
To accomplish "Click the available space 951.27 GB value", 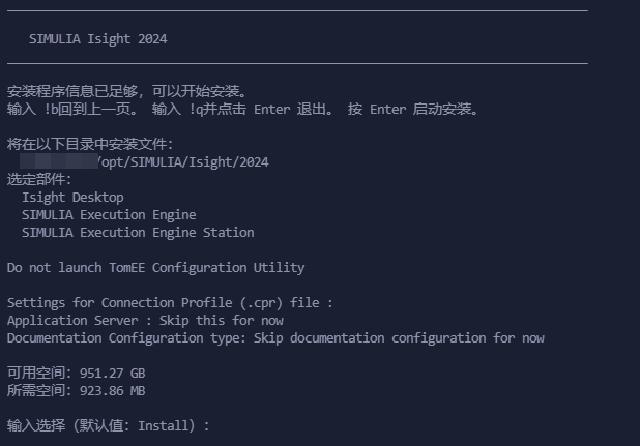I will (112, 373).
